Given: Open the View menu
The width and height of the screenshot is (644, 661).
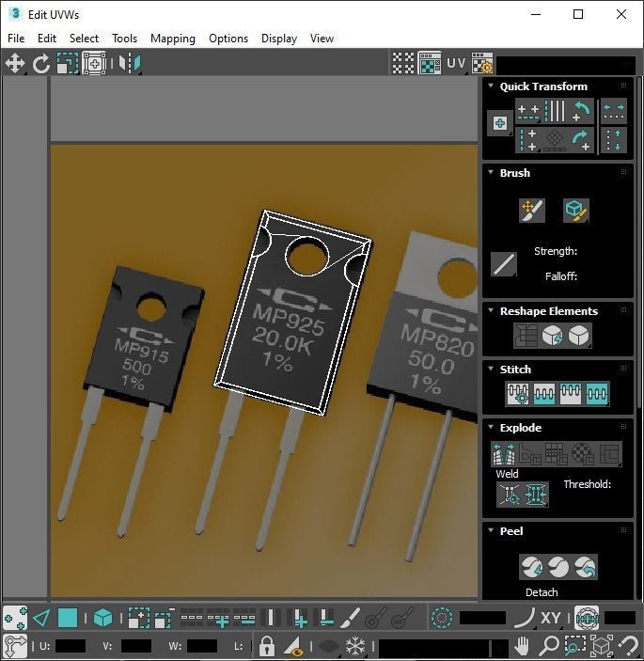Looking at the screenshot, I should (322, 39).
